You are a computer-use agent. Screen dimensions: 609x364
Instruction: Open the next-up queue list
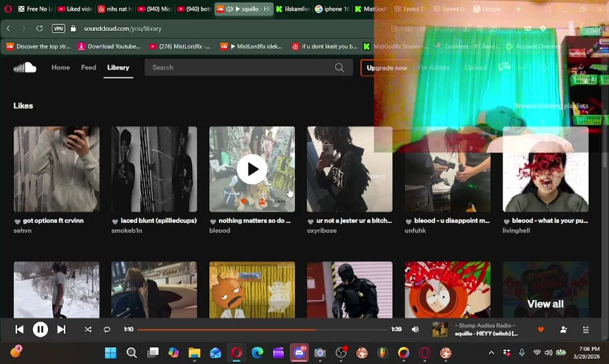(x=586, y=330)
